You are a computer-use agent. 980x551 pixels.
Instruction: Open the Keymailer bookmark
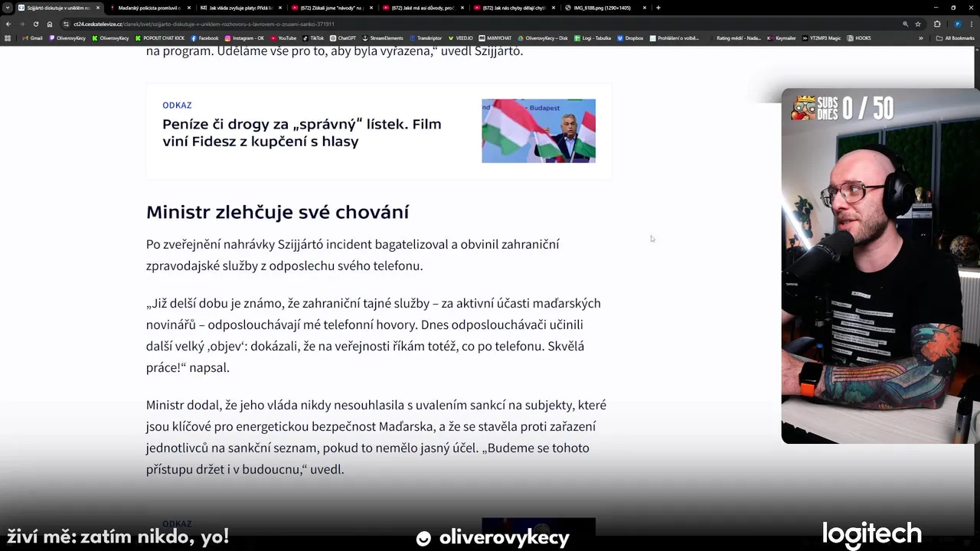point(782,37)
